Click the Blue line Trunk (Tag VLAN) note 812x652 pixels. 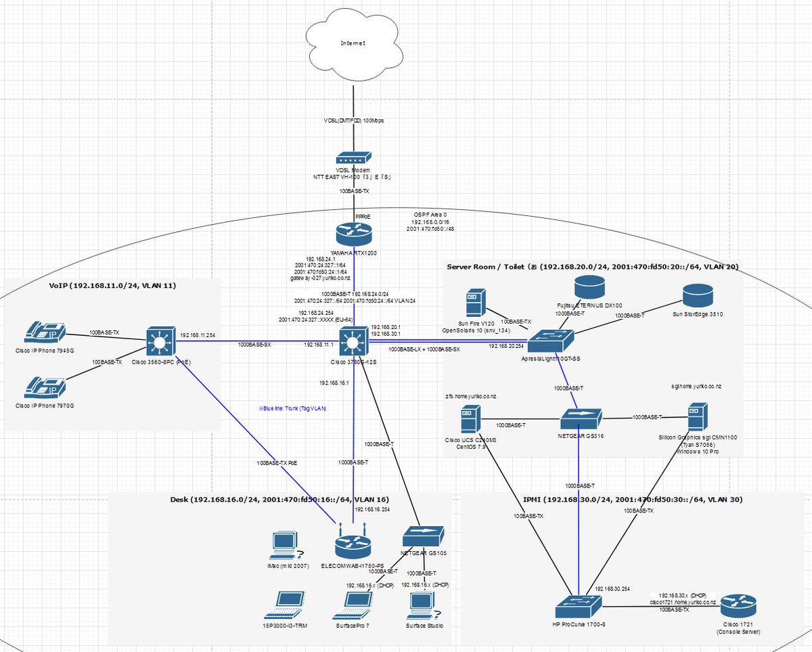[x=292, y=409]
